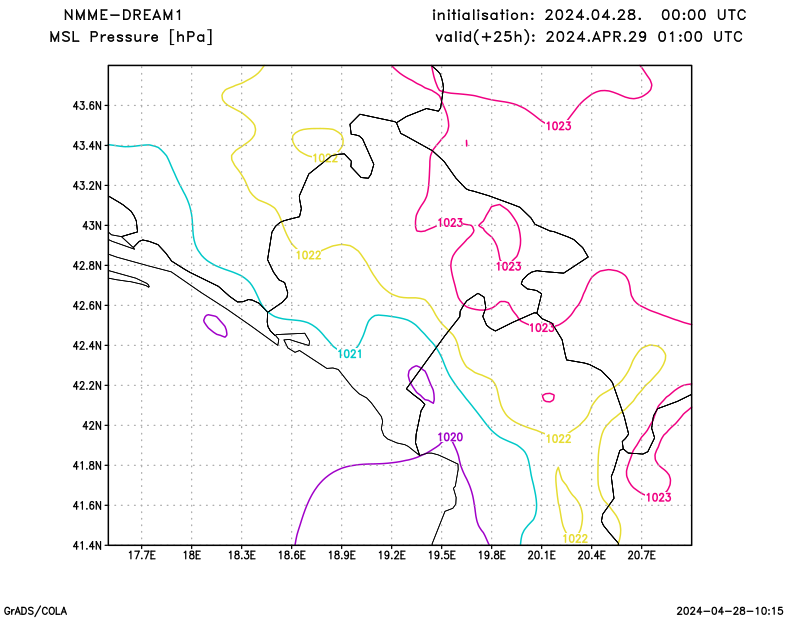
Task: Click the 43.4N latitude label
Action: (x=87, y=146)
